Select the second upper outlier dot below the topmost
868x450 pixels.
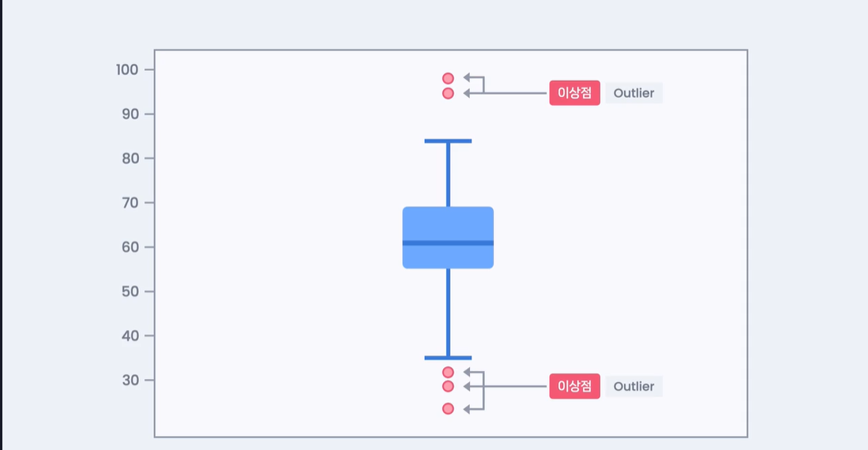pos(449,93)
